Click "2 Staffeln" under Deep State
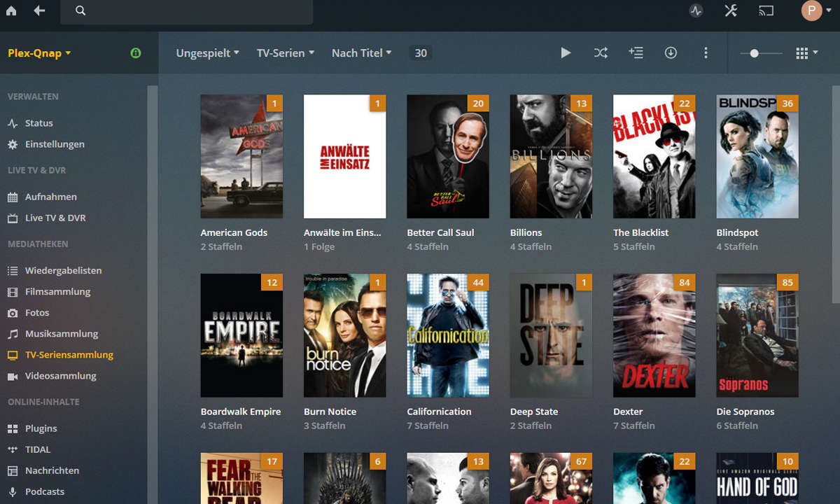840x504 pixels. coord(531,426)
